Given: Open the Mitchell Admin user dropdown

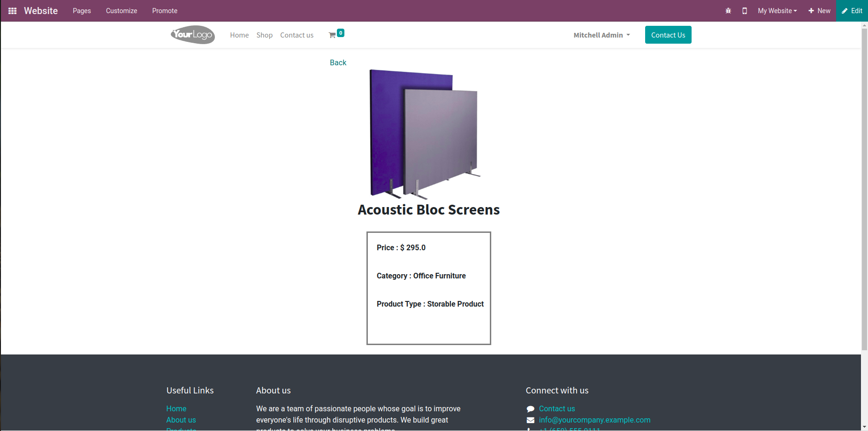Looking at the screenshot, I should (x=602, y=35).
